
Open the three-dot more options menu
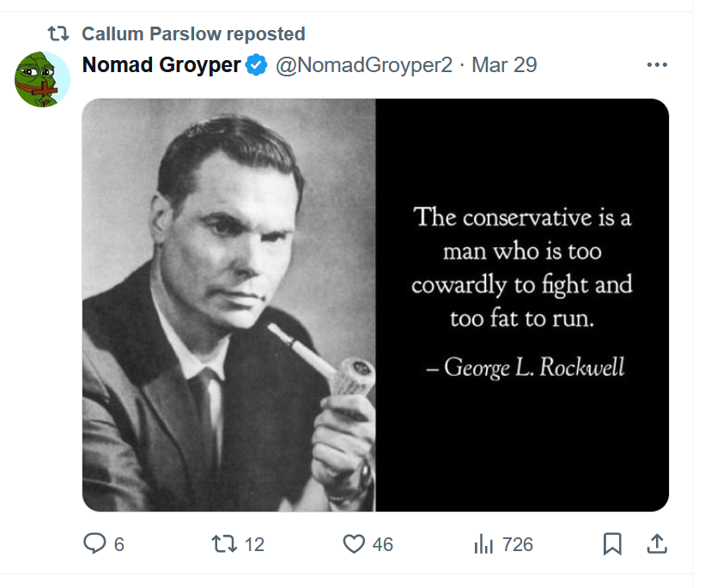coord(657,65)
